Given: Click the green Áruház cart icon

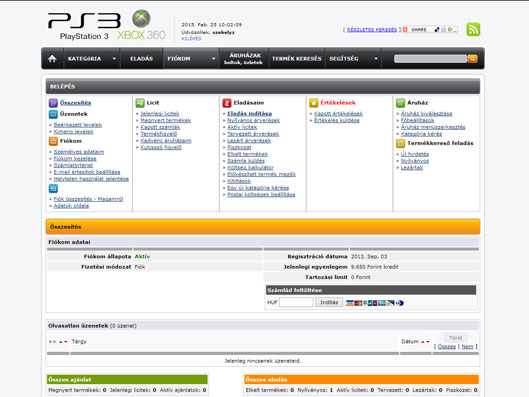Looking at the screenshot, I should 400,103.
